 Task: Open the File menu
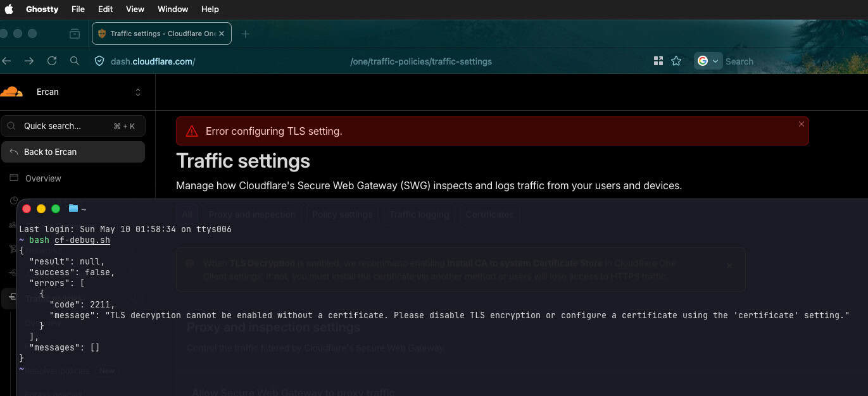[x=78, y=9]
